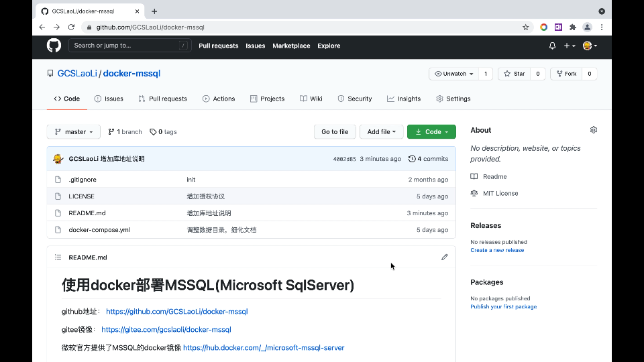Go back with browser back arrow
The height and width of the screenshot is (362, 644).
(x=42, y=27)
